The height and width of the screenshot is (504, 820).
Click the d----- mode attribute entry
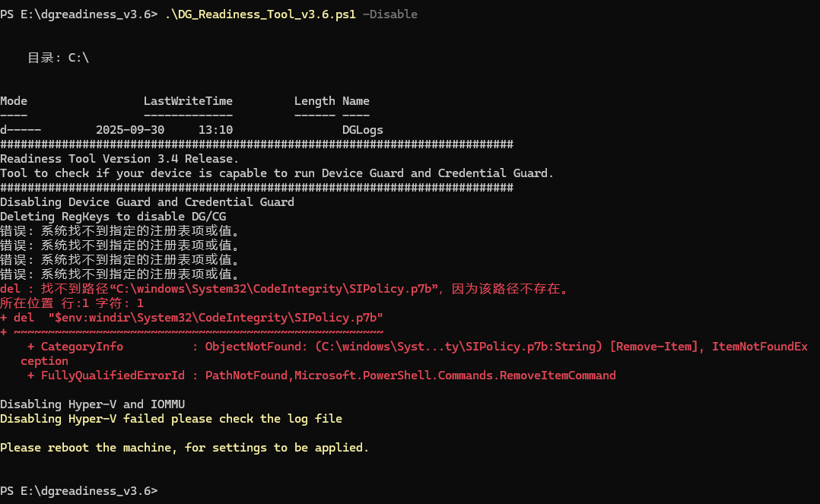pos(21,130)
